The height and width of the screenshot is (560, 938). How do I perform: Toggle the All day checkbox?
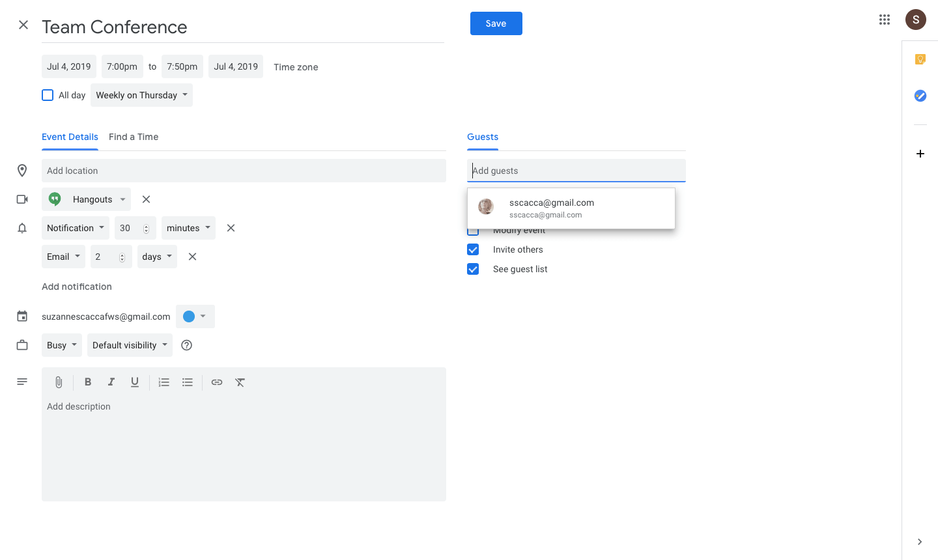tap(48, 95)
